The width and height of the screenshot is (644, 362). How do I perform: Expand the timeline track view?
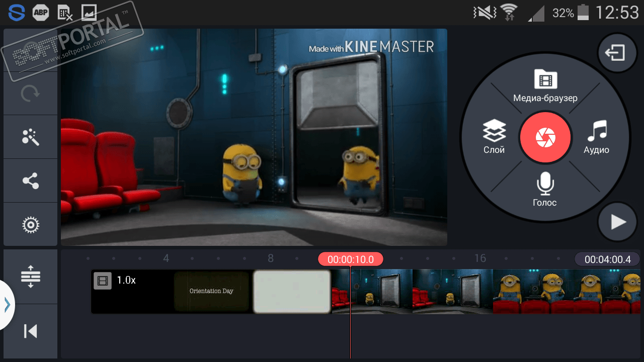[x=31, y=277]
